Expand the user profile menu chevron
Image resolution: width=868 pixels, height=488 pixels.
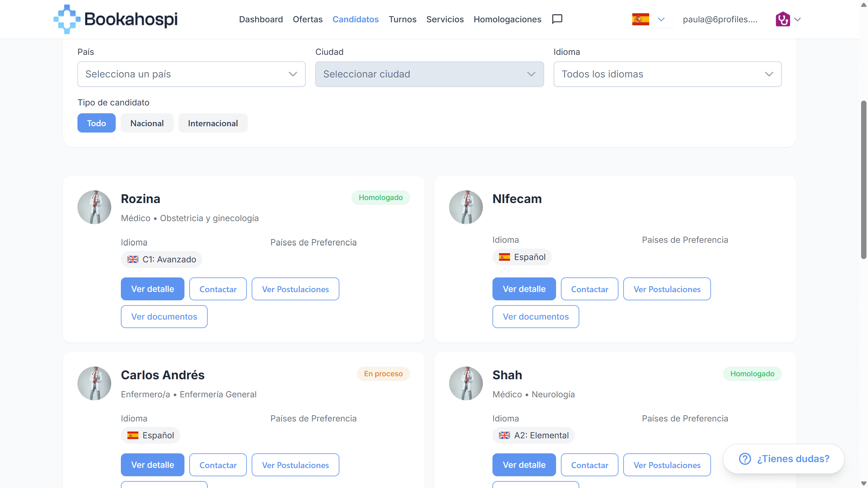pos(797,19)
